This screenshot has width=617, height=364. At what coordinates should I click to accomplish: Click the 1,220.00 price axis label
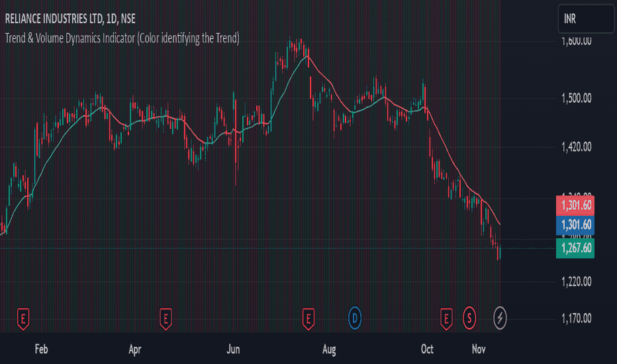pos(576,282)
